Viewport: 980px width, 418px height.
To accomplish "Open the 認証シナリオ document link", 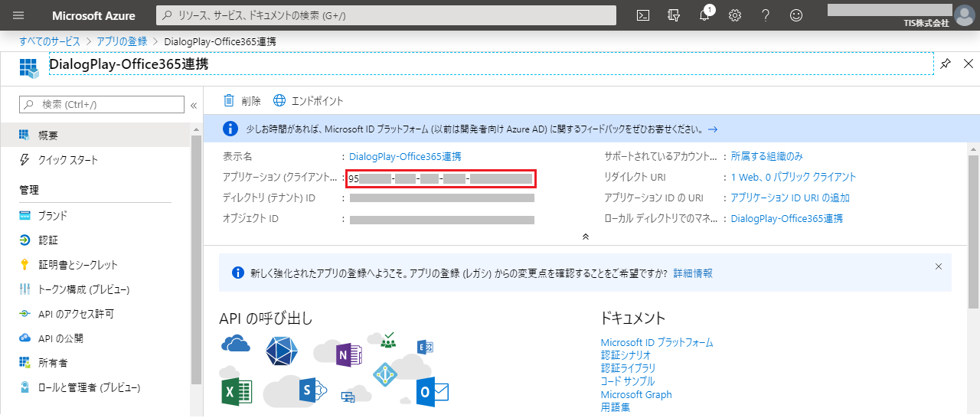I will click(626, 355).
